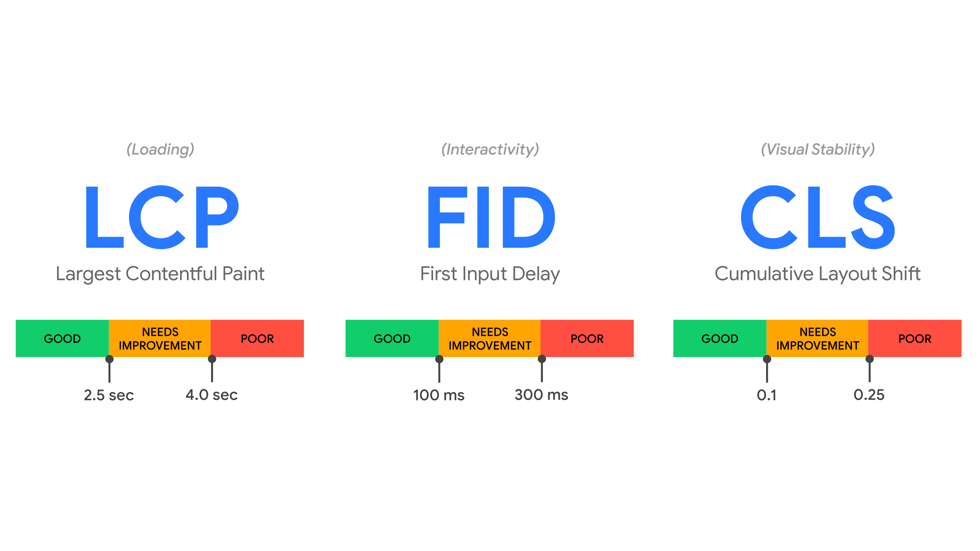The width and height of the screenshot is (980, 551).
Task: Select the red POOR segment under LCP
Action: [x=258, y=338]
